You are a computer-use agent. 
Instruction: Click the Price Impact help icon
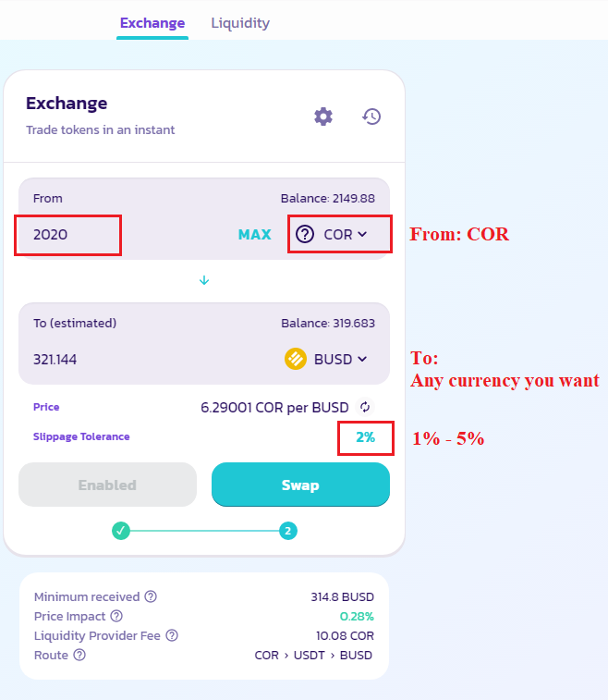tap(116, 616)
